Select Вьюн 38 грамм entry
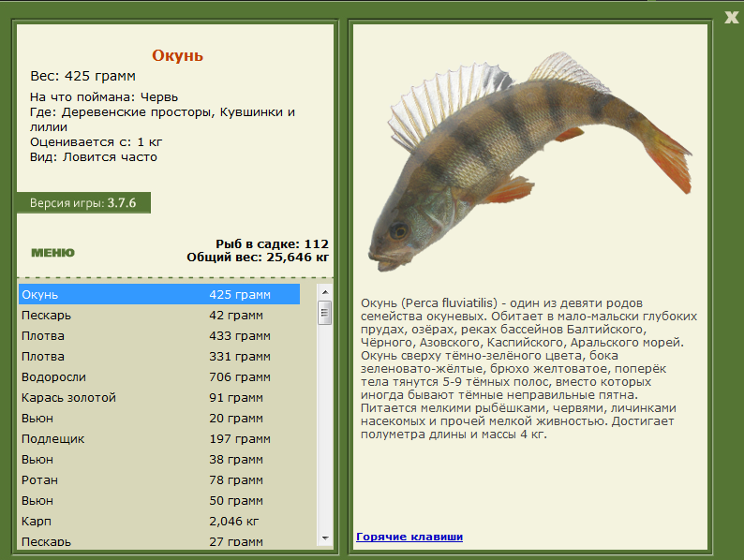Screen dimensions: 744x560 tap(159, 460)
